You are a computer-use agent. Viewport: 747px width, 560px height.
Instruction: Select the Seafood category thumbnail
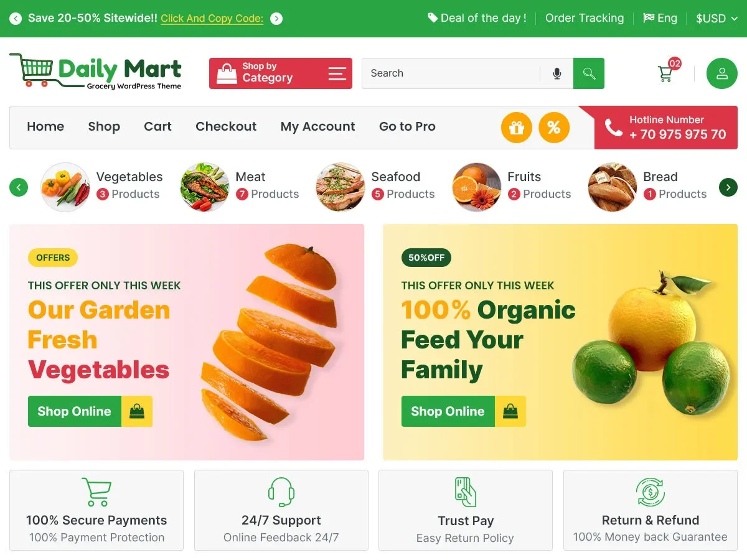click(340, 187)
